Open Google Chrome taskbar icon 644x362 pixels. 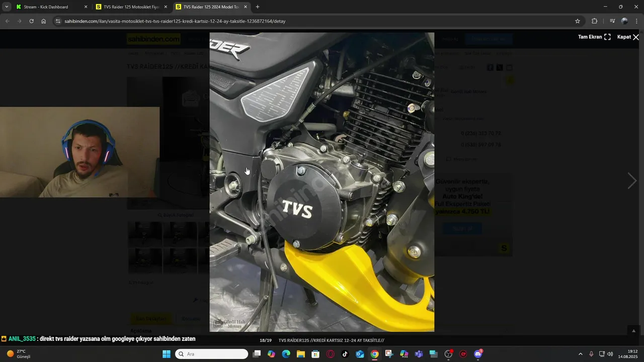(x=374, y=354)
